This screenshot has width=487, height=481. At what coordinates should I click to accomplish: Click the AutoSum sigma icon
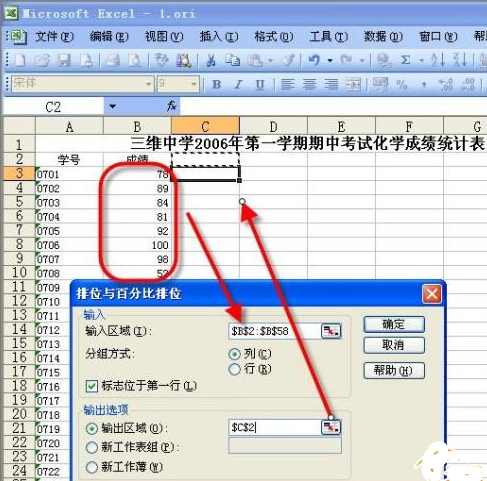tap(405, 60)
